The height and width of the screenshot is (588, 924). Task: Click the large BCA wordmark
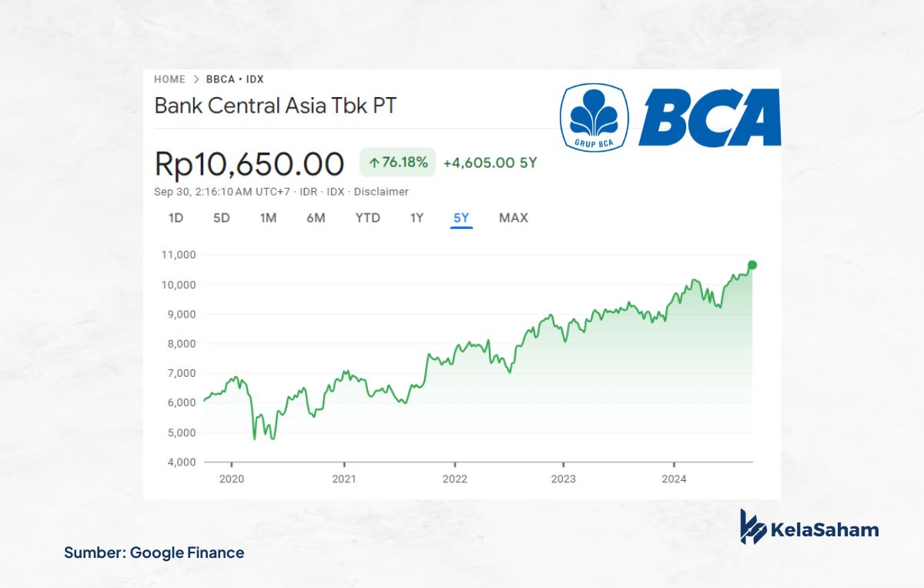[710, 117]
